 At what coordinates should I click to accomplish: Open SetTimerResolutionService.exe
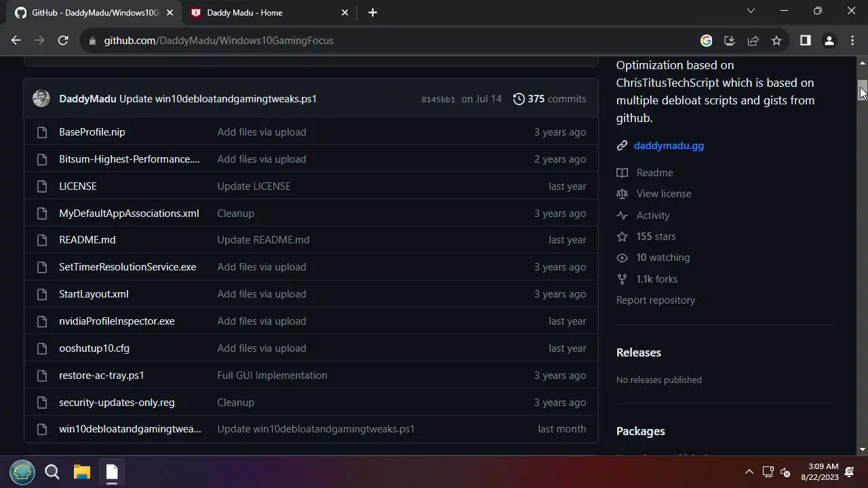coord(127,267)
